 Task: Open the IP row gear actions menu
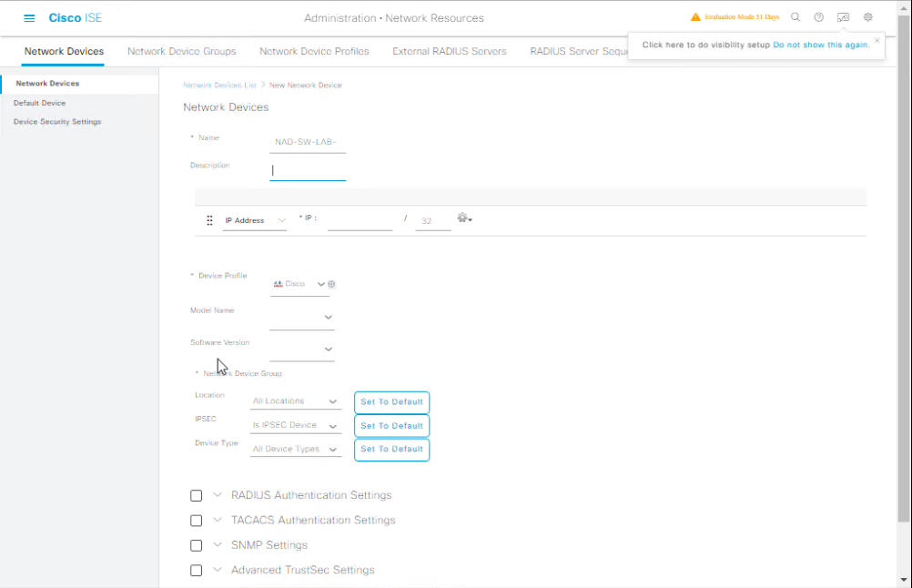click(464, 218)
